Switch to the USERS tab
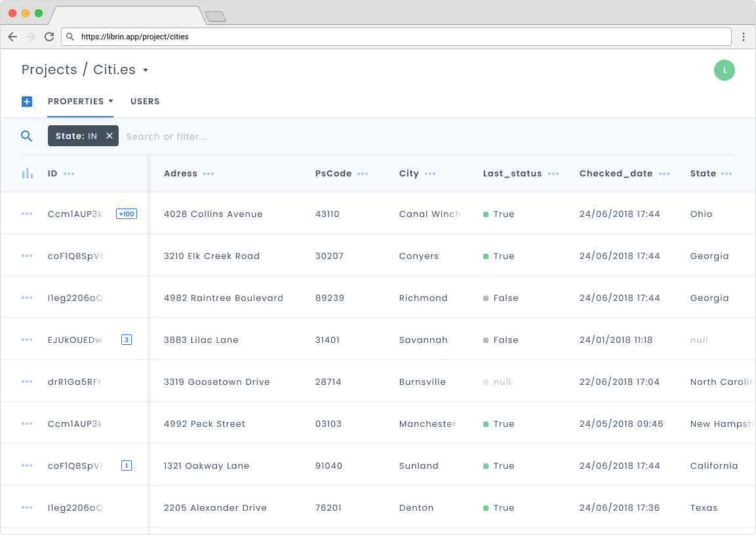The height and width of the screenshot is (535, 756). point(145,101)
